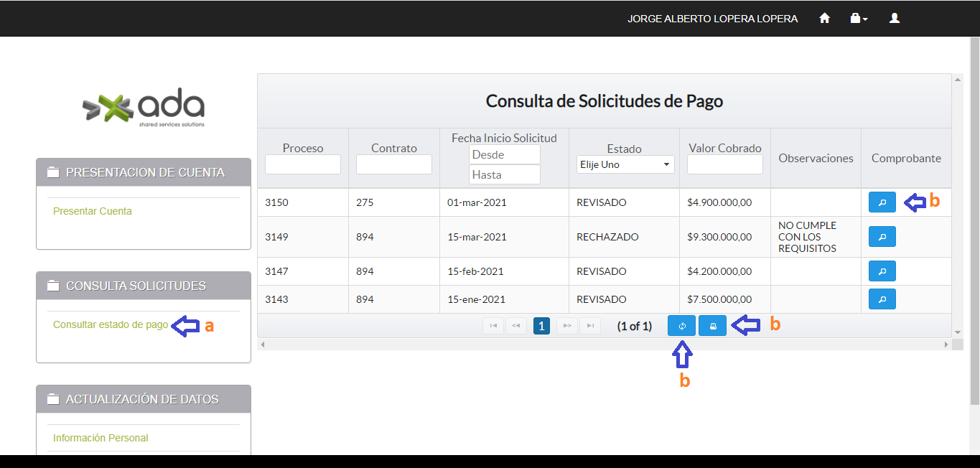Click the Hasta date field

(x=504, y=174)
